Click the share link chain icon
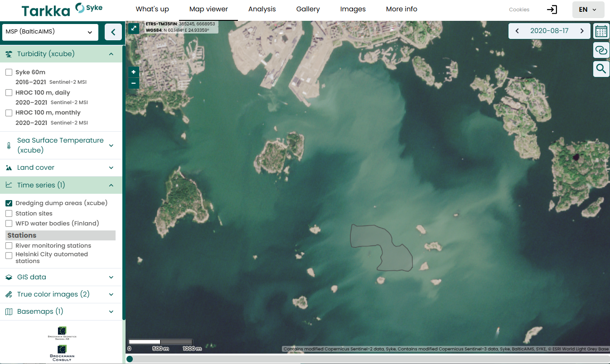Viewport: 610px width, 364px height. pyautogui.click(x=601, y=50)
